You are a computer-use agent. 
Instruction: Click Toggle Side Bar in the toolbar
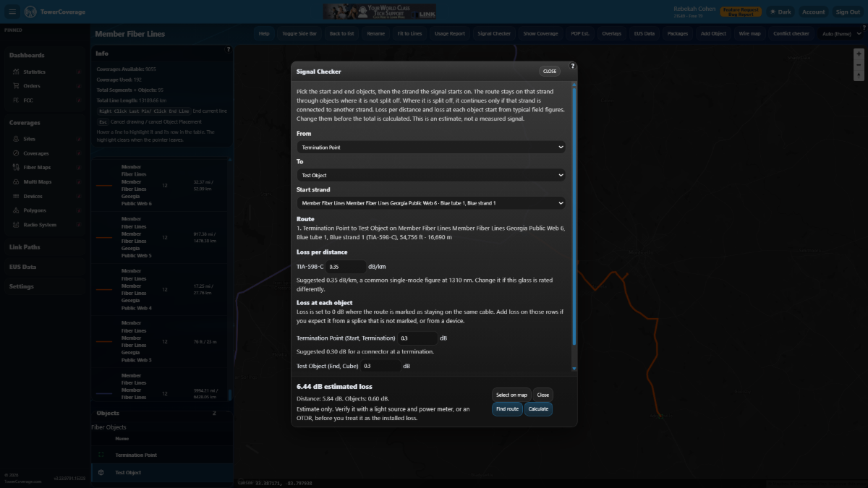click(299, 33)
